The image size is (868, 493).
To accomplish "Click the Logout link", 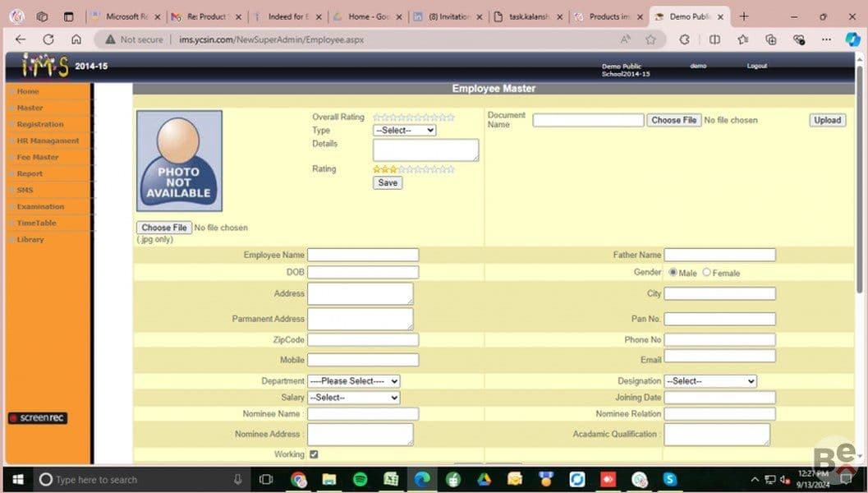I will click(757, 66).
